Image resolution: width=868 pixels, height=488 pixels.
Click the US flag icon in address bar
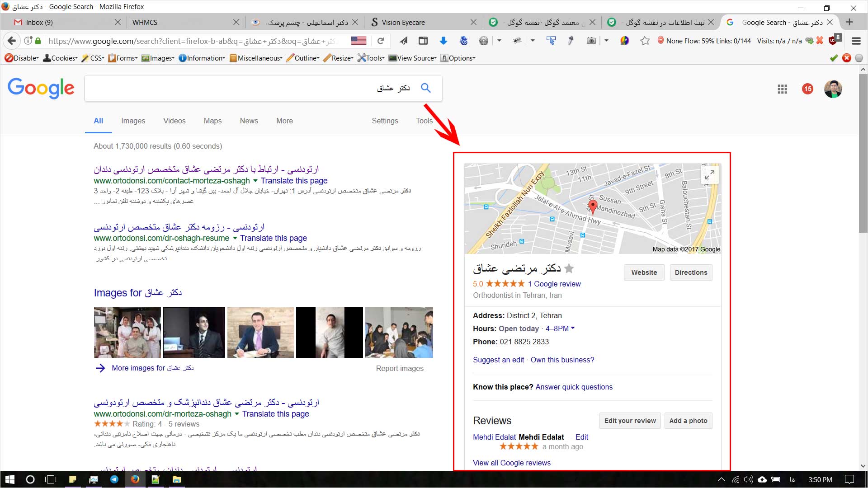tap(359, 41)
